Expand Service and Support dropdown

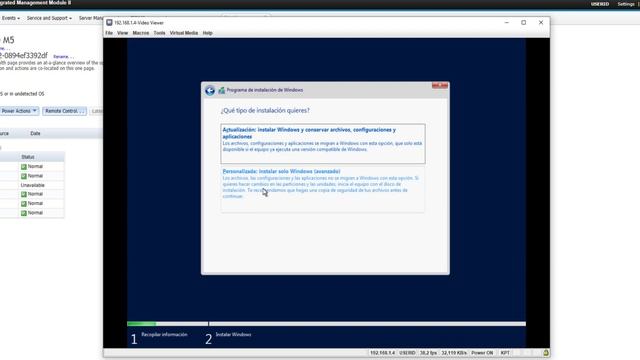(49, 18)
